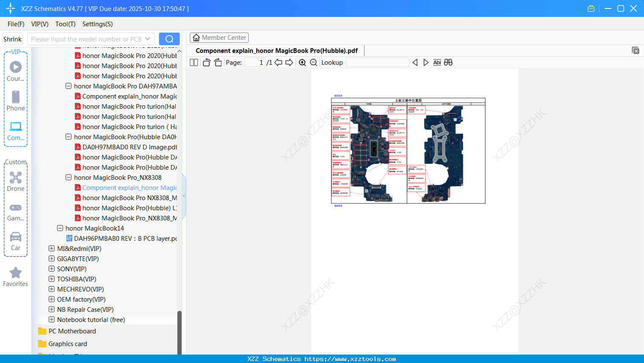Click the detach tab icon at top right
Image resolution: width=644 pixels, height=363 pixels.
pos(636,50)
